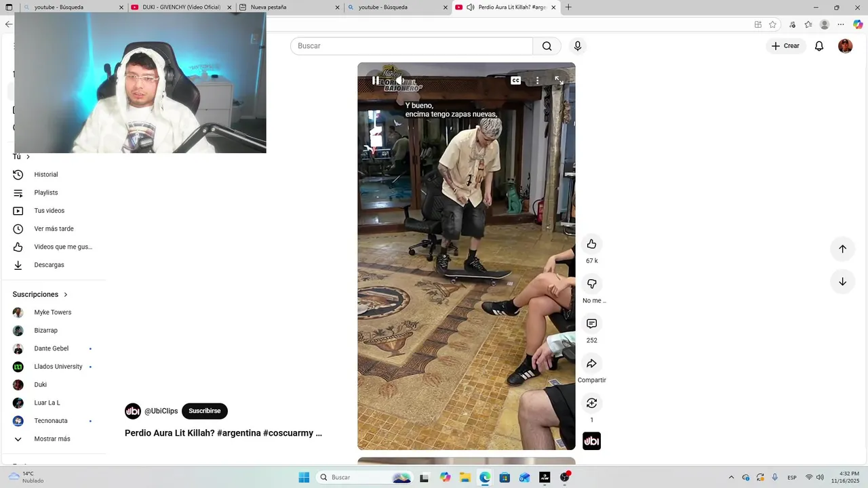Open the @UbiClips channel link
868x488 pixels.
[x=161, y=411]
